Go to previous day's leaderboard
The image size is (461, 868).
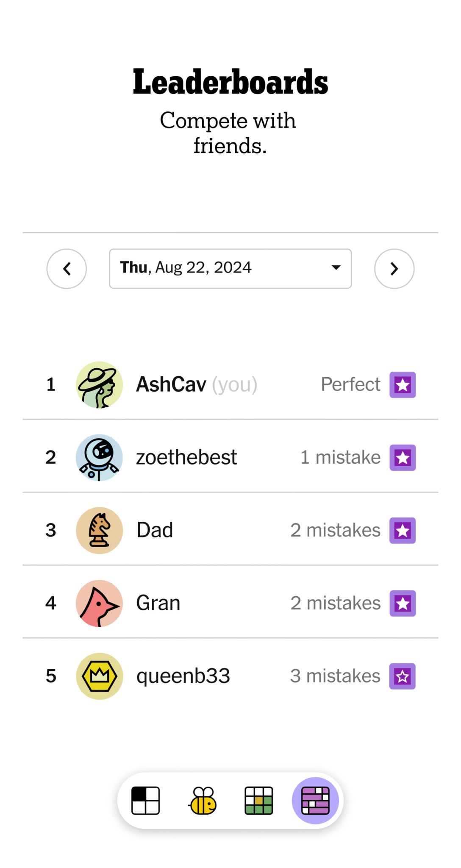67,269
